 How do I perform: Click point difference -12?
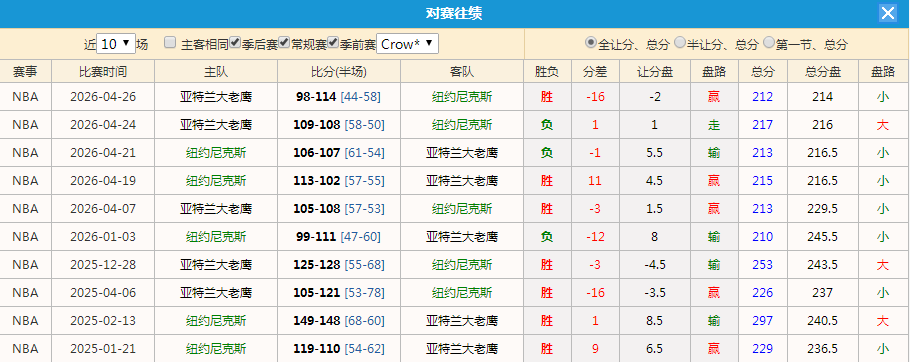(595, 237)
